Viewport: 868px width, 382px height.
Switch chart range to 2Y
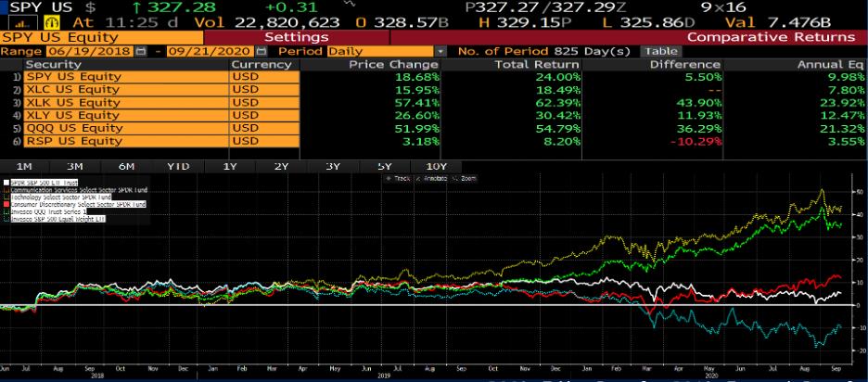point(281,167)
